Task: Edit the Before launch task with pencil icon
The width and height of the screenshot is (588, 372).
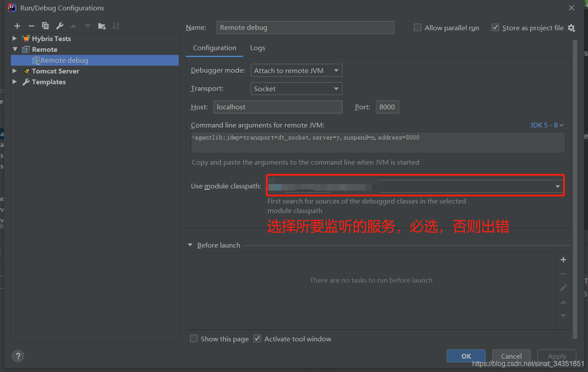Action: [x=563, y=288]
